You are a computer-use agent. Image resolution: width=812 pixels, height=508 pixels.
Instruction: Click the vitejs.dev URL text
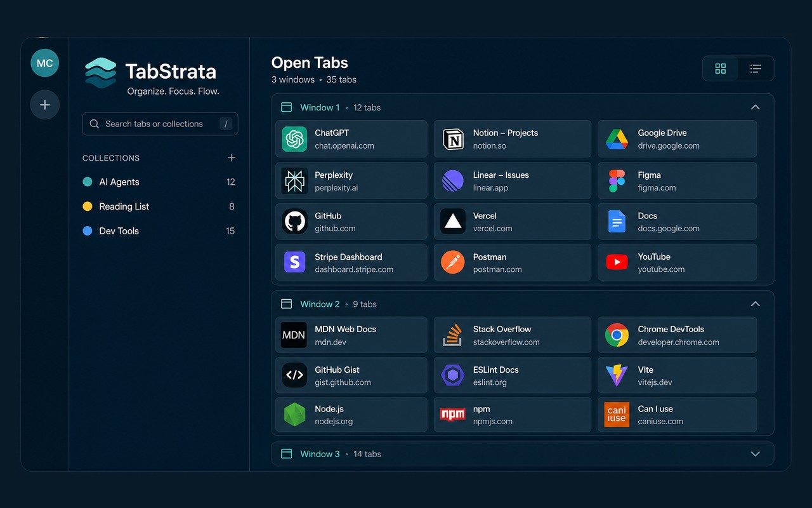[x=655, y=382]
